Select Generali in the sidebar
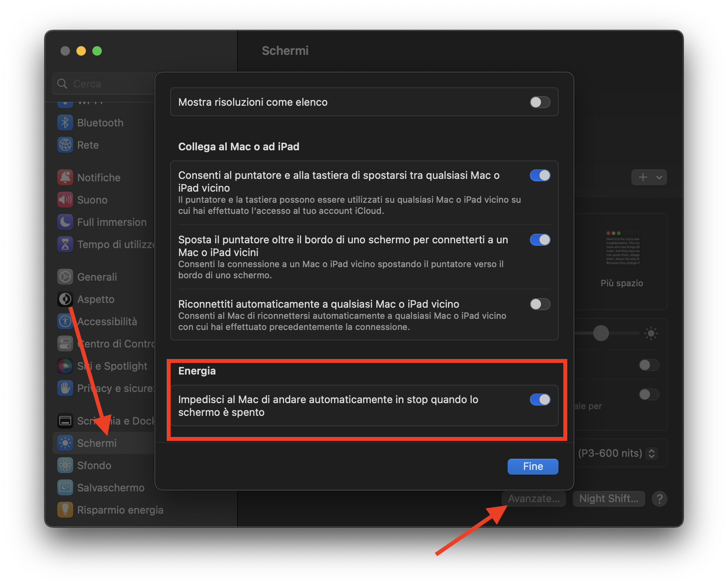Screen dimensions: 728x586 click(97, 277)
